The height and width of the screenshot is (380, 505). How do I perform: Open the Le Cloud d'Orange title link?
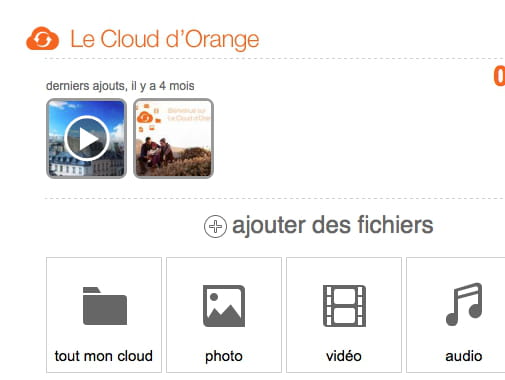[x=165, y=39]
